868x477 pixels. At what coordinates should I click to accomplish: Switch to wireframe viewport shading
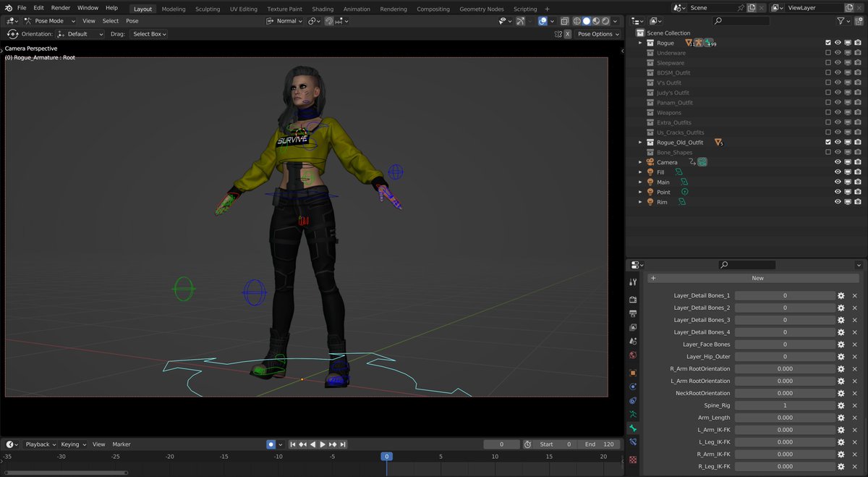point(576,21)
